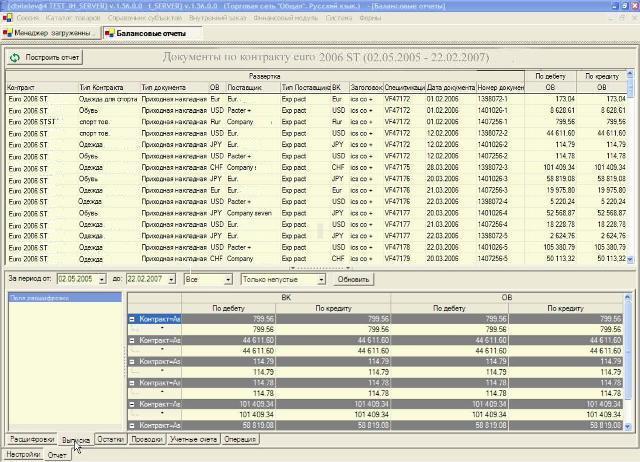Open the Все filter dropdown
640x462 pixels.
pos(228,280)
